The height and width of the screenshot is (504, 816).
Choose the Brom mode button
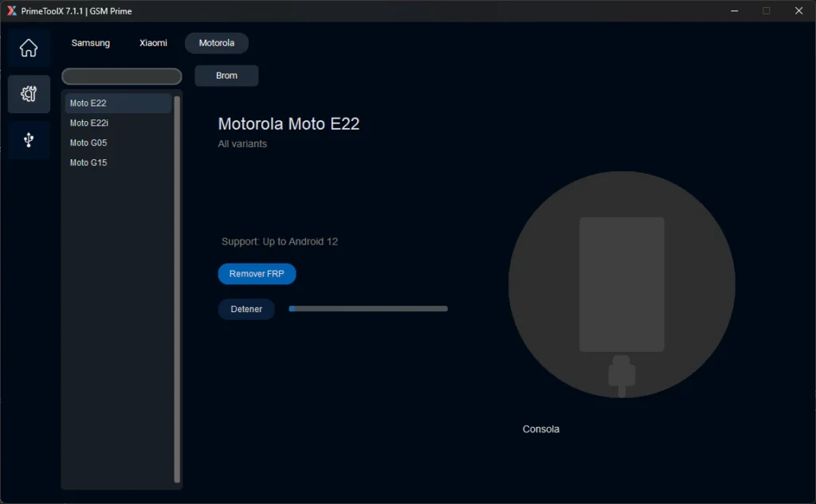(x=226, y=76)
